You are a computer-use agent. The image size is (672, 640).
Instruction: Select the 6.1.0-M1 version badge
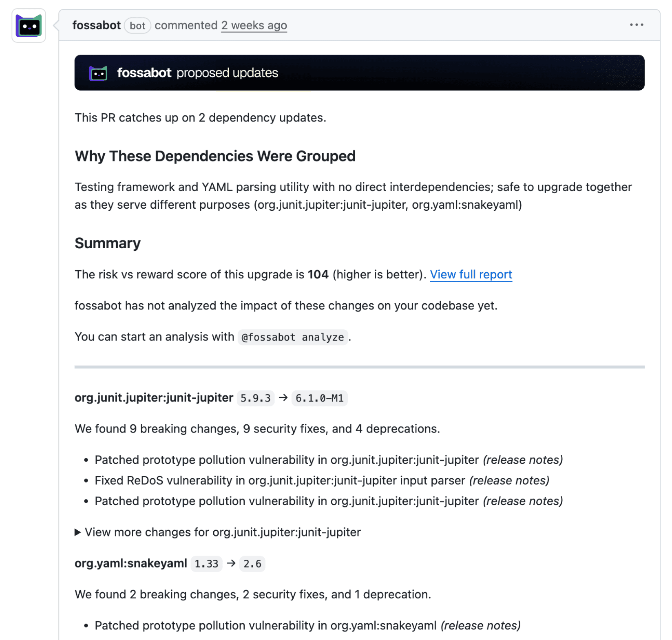pos(319,398)
